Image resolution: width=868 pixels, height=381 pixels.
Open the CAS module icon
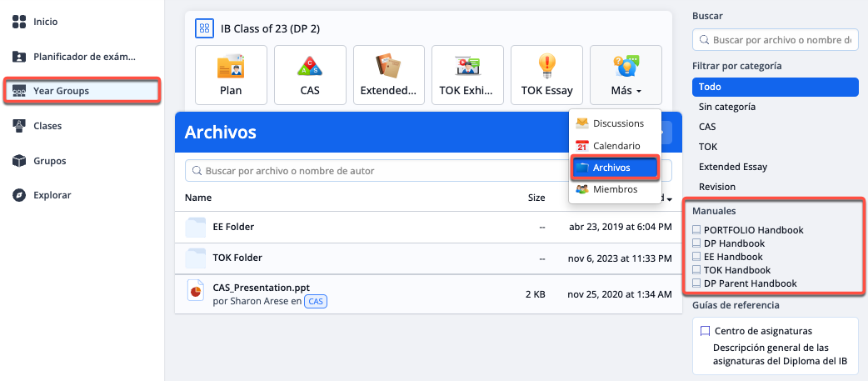[x=310, y=67]
